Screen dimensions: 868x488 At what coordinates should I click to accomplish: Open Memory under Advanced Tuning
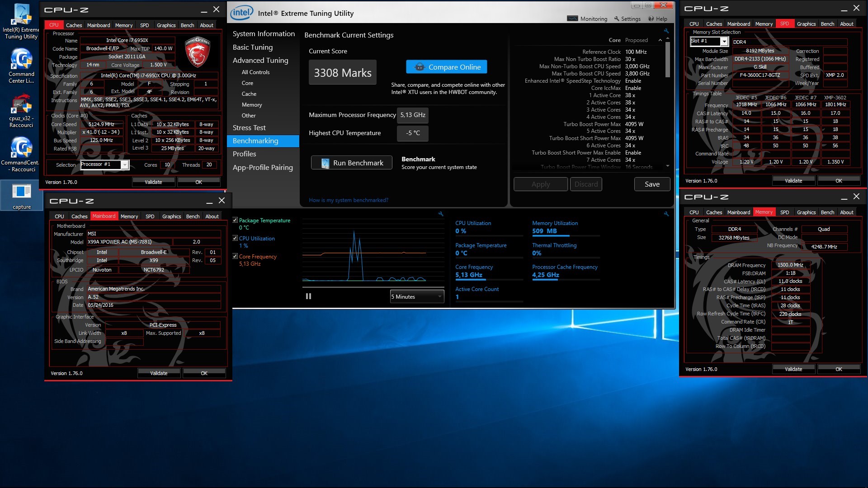[x=252, y=105]
